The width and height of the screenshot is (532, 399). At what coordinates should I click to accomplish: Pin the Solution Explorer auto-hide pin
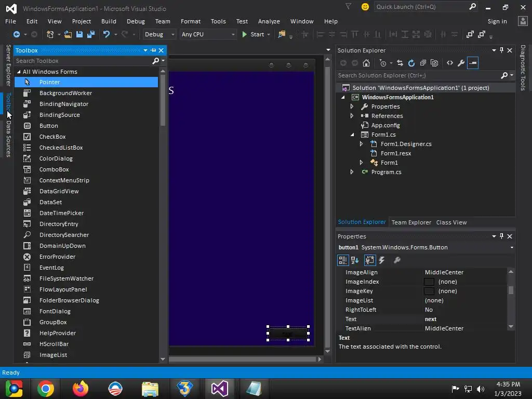click(502, 50)
